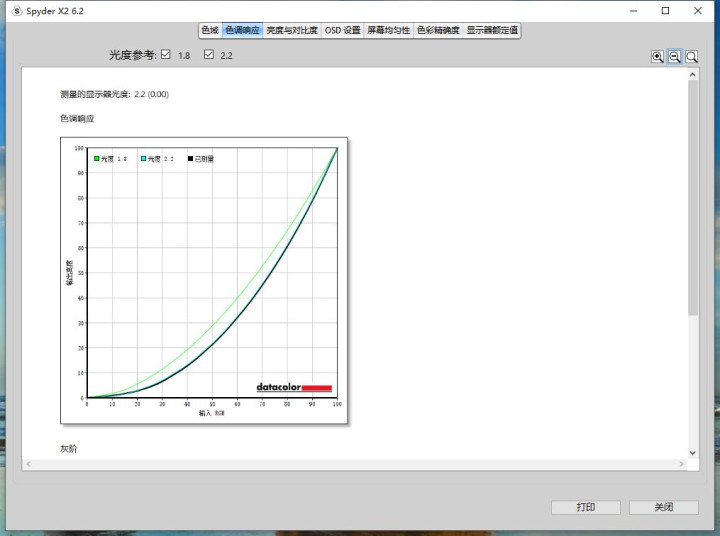720x536 pixels.
Task: Select the 色调响应 tab
Action: click(242, 30)
